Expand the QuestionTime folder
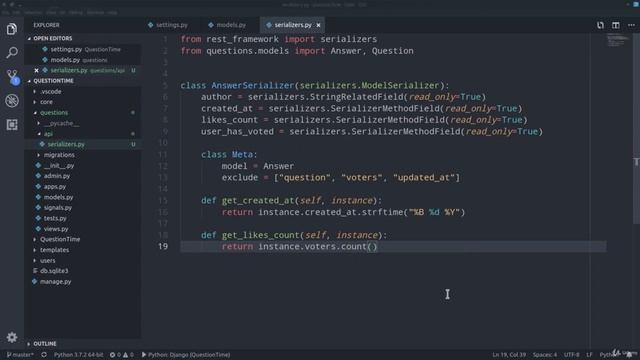Viewport: 640px width, 360px height. pyautogui.click(x=60, y=239)
